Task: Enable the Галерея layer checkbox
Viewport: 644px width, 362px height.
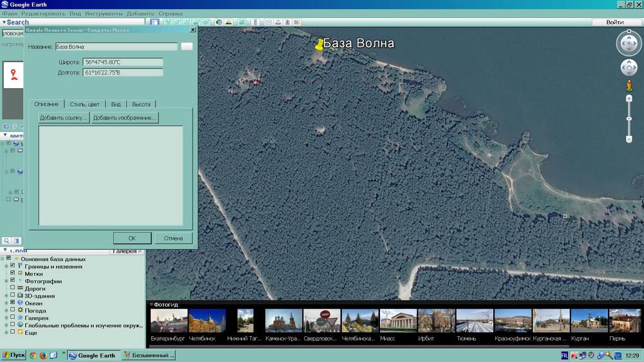Action: (x=13, y=317)
